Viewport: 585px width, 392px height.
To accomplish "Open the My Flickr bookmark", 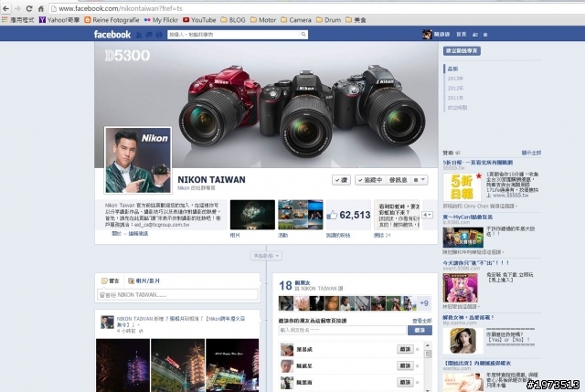I will 161,20.
